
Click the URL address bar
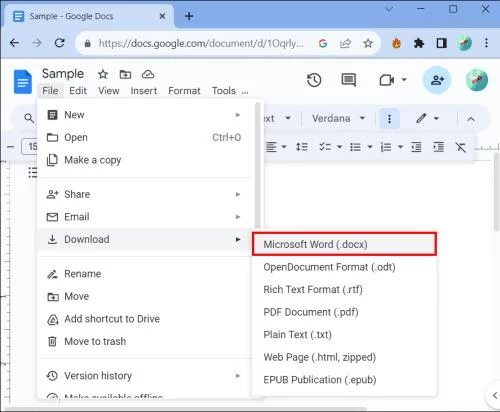(x=201, y=43)
